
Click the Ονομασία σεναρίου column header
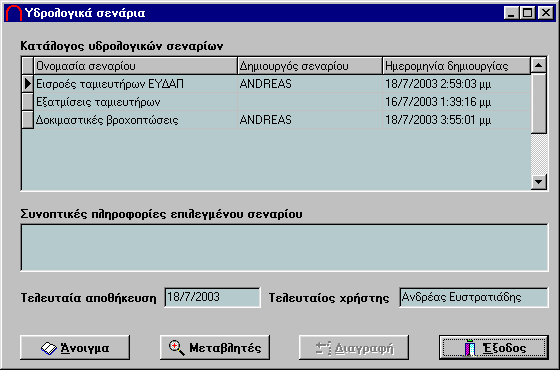(x=136, y=66)
